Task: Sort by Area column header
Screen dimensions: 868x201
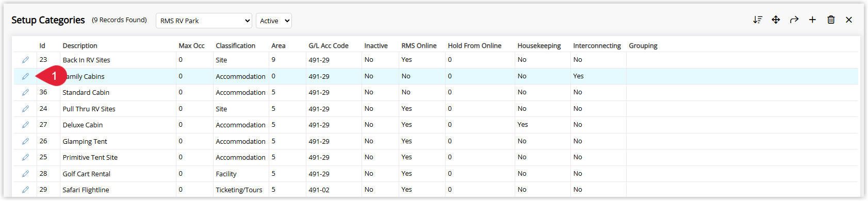Action: 279,45
